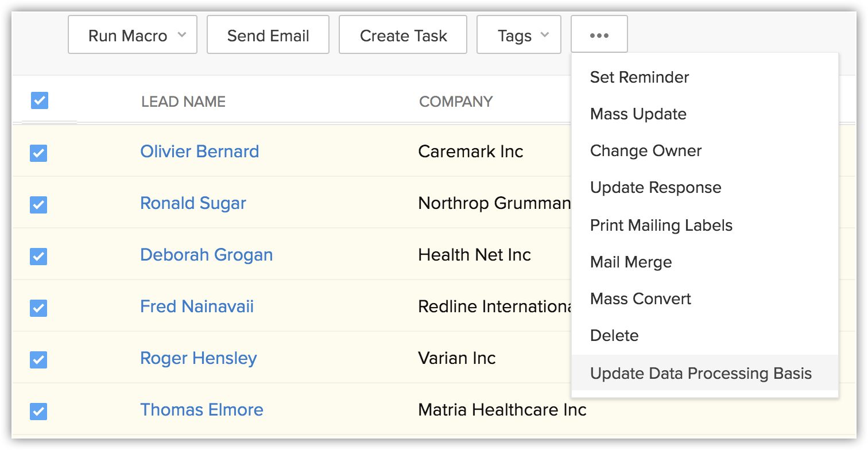Viewport: 868px width, 450px height.
Task: Open the Run Macro dropdown
Action: pos(132,35)
